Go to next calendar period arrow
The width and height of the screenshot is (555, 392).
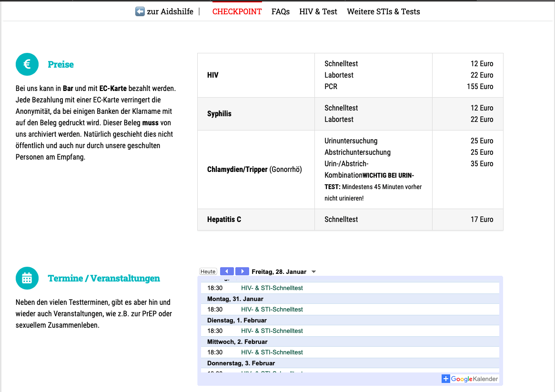[x=242, y=271]
